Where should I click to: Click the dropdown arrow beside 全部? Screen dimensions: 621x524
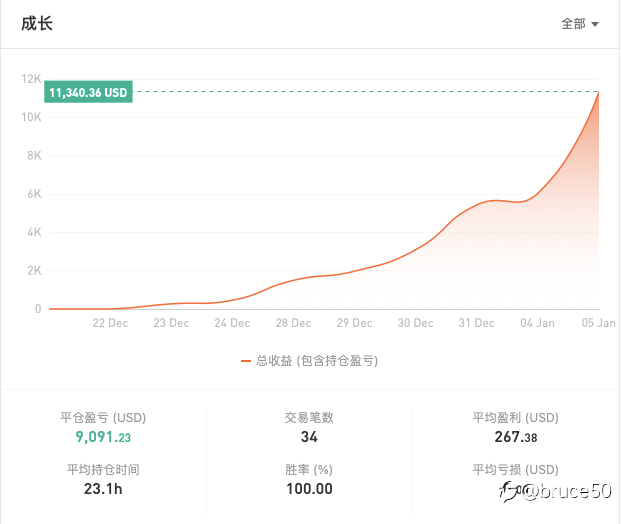coord(594,25)
